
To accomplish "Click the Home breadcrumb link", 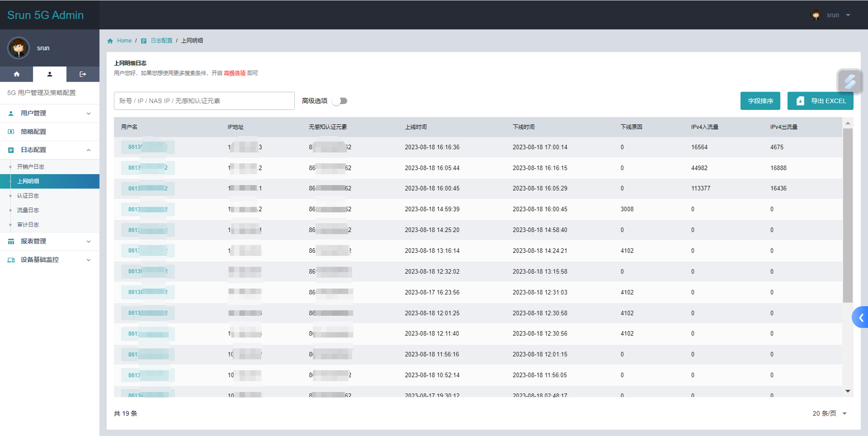I will tap(124, 41).
